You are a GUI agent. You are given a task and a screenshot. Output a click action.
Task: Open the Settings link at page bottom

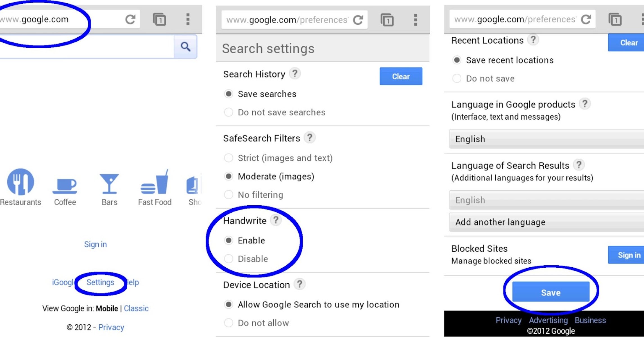(x=100, y=282)
